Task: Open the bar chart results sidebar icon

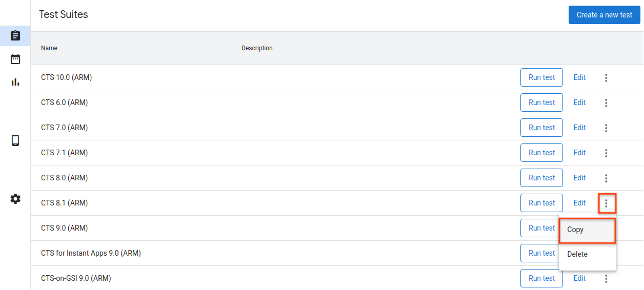Action: pyautogui.click(x=15, y=82)
